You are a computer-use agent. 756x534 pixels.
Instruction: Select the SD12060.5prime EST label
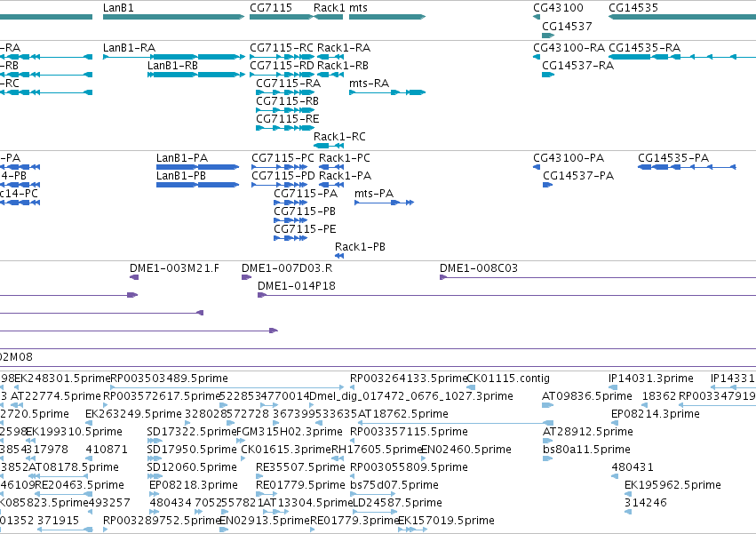191,468
